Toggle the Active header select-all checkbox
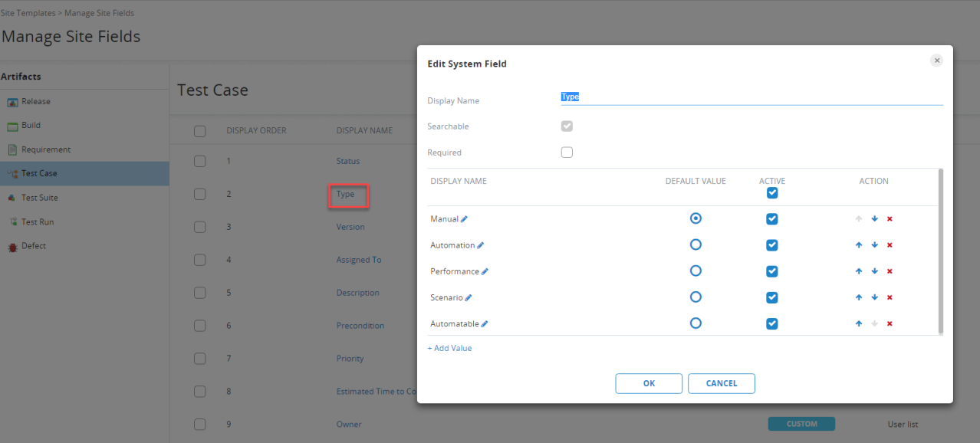 coord(772,193)
